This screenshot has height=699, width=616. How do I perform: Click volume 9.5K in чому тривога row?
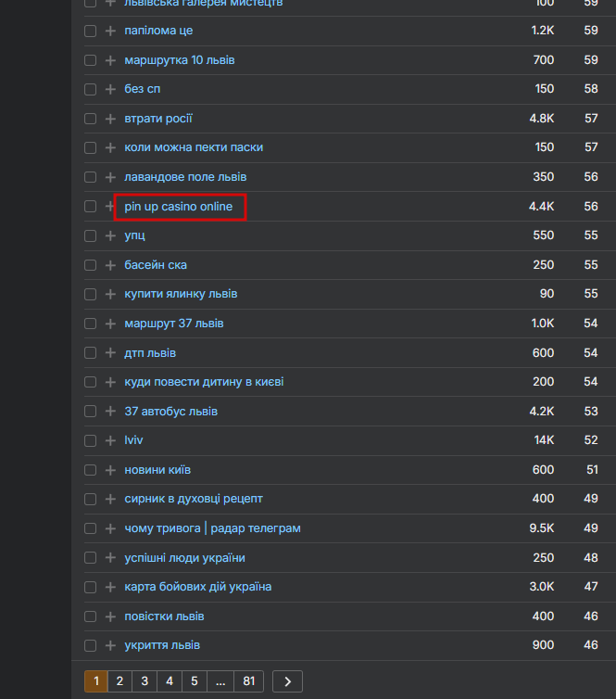(x=542, y=528)
